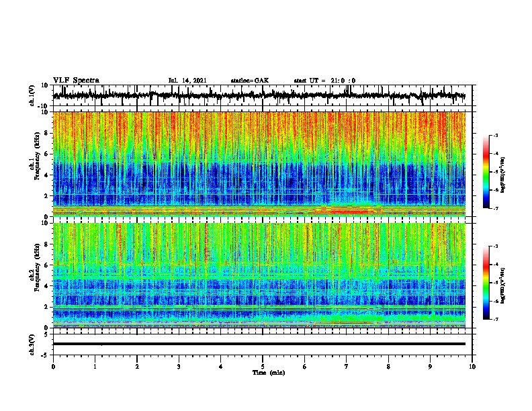
Task: Click the "ch.3(V)" axis label
Action: [32, 345]
